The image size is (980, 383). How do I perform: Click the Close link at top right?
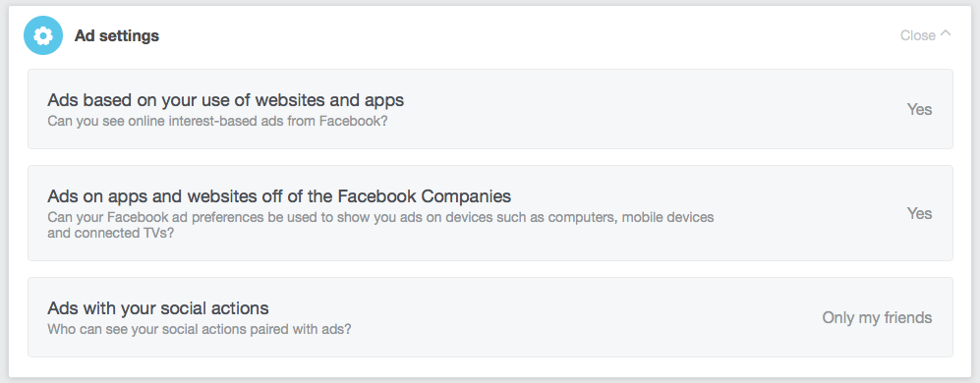pyautogui.click(x=917, y=35)
